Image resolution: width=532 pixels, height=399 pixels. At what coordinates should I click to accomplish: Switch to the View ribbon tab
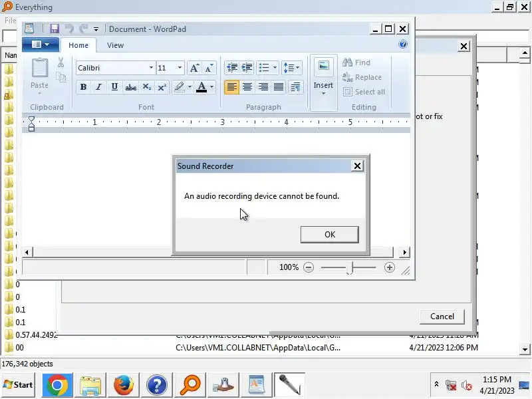click(x=115, y=45)
